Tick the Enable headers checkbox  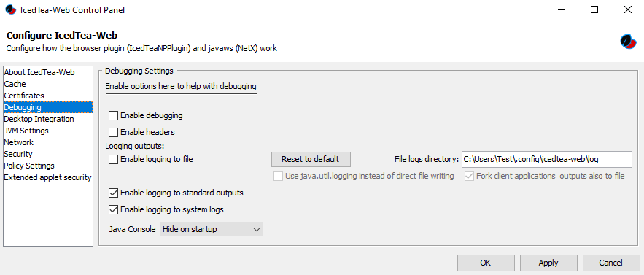(x=113, y=132)
